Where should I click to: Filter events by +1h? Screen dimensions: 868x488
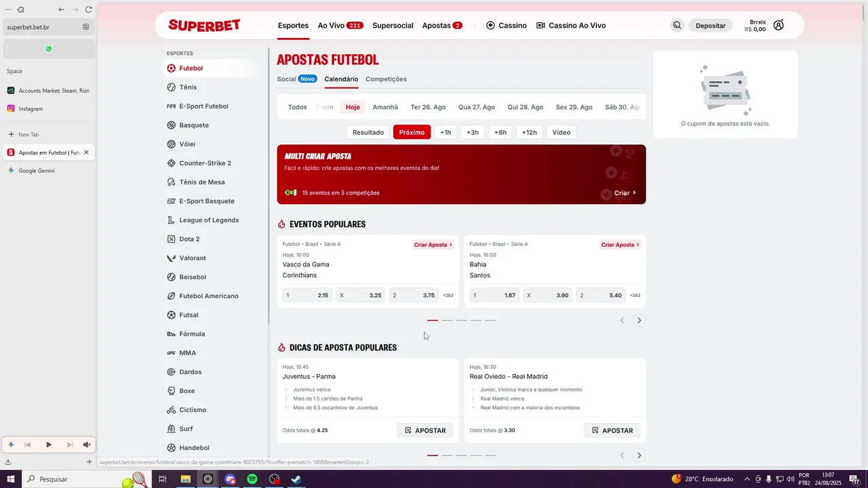pyautogui.click(x=446, y=132)
